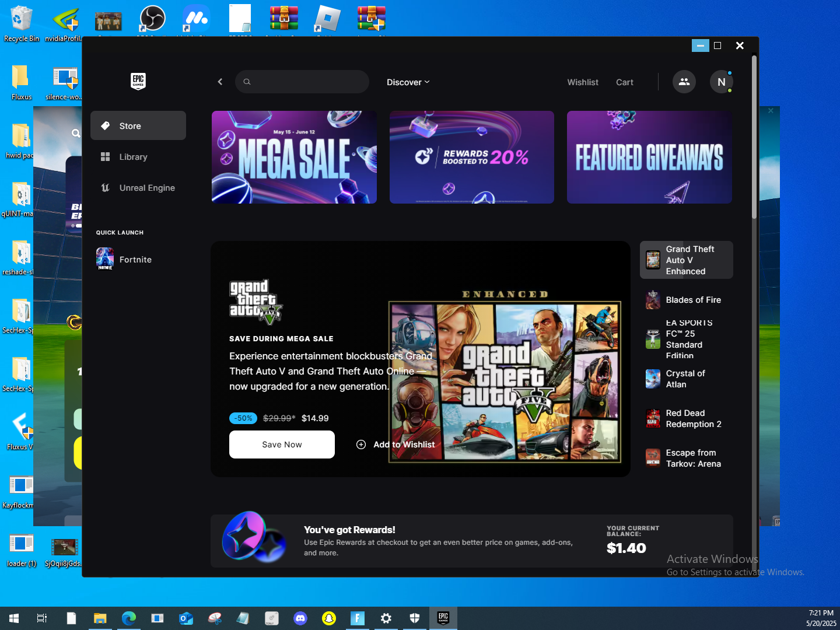The height and width of the screenshot is (630, 840).
Task: Click the $1.40 current balance value
Action: coord(626,548)
